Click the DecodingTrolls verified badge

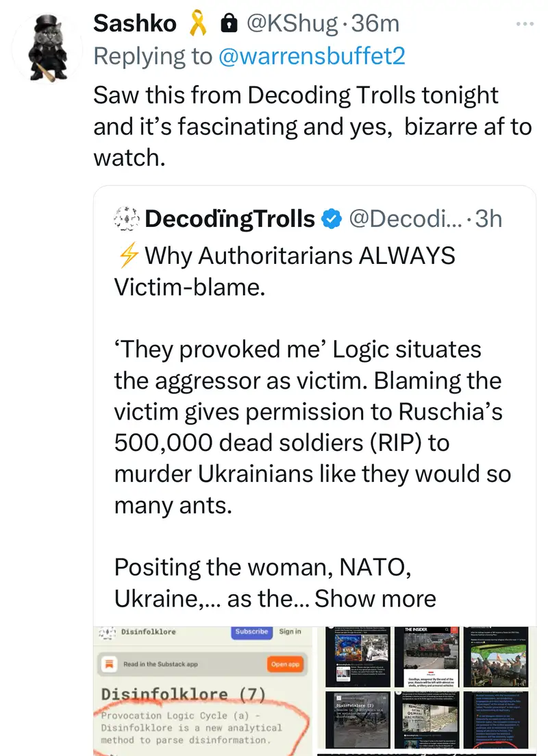(x=332, y=219)
